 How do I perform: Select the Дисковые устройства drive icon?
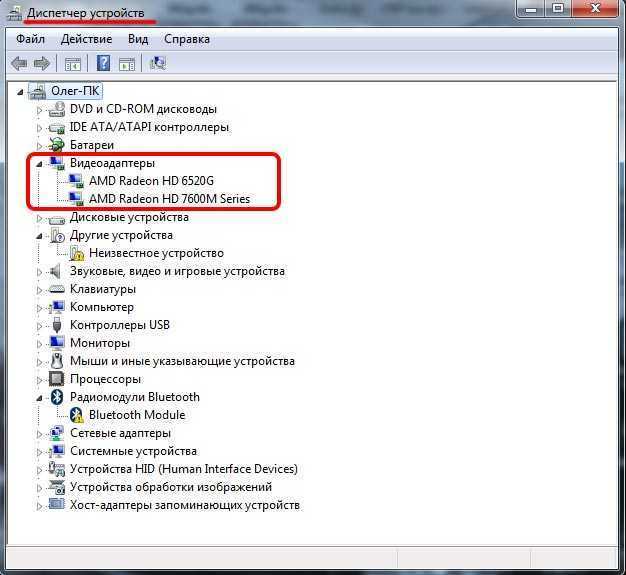click(56, 218)
